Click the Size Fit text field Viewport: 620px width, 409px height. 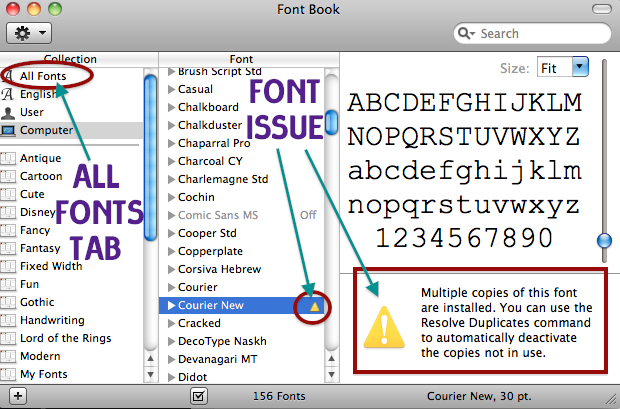tap(554, 68)
